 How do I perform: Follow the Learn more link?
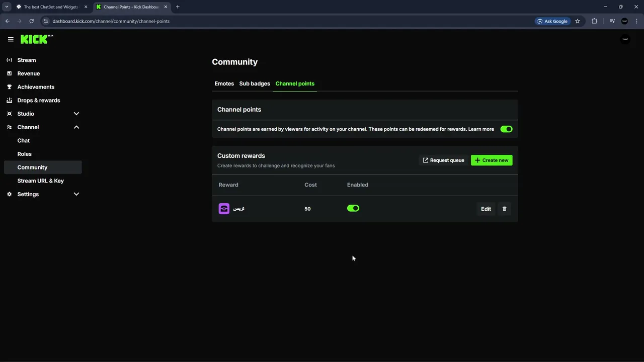(481, 129)
